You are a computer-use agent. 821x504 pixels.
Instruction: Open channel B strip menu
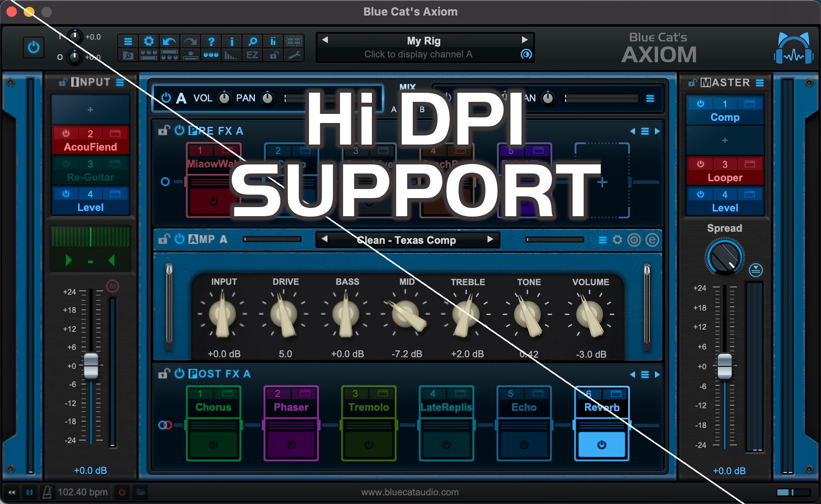click(x=650, y=99)
